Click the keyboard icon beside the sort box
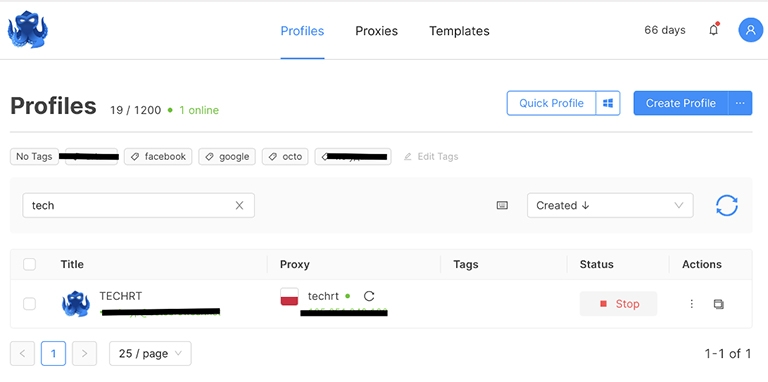Screen dimensions: 768x382 (x=502, y=205)
